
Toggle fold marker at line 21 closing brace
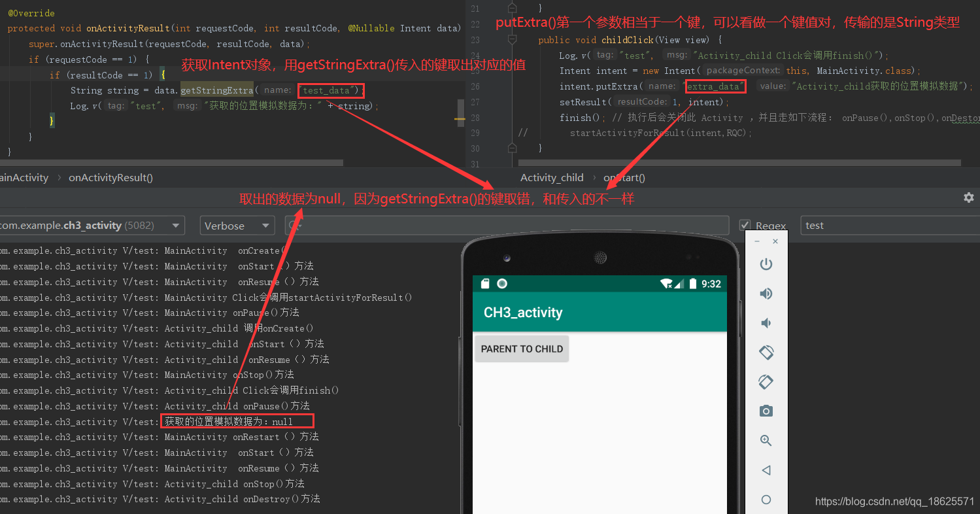coord(512,9)
